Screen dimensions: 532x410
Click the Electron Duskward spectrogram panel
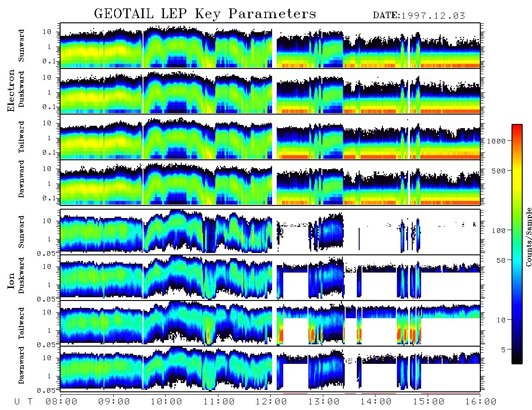click(x=270, y=91)
